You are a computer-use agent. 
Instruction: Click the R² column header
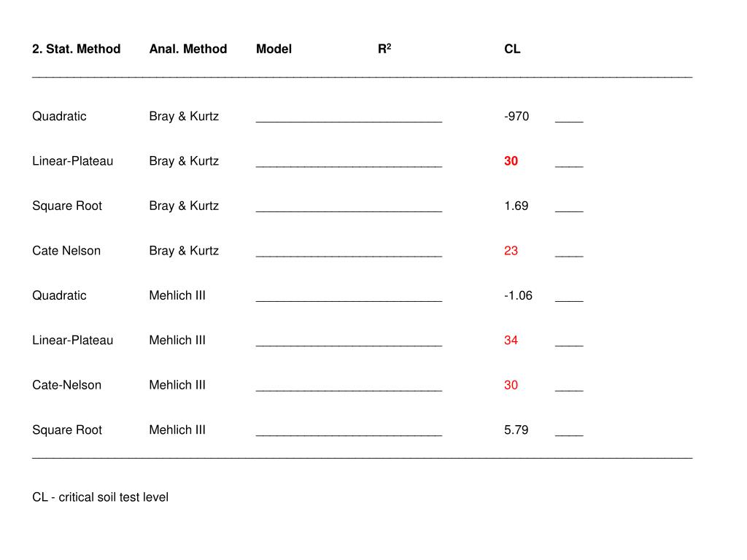click(x=384, y=49)
